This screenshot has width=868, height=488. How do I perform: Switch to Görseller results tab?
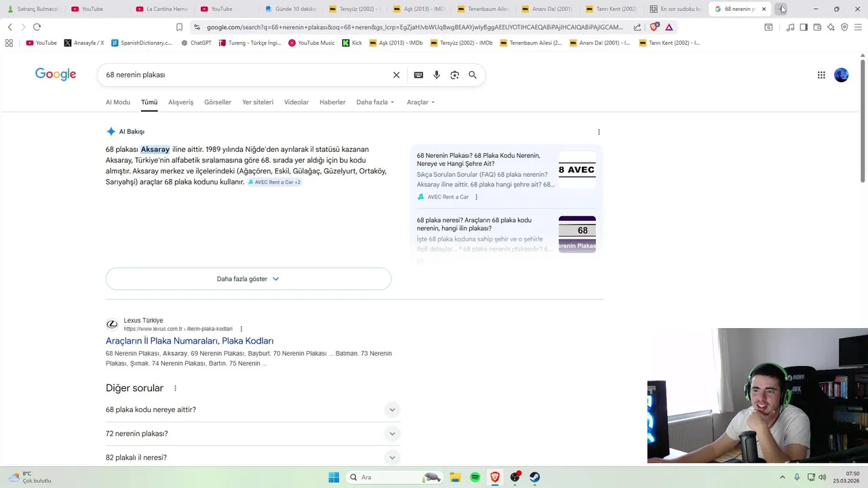pos(218,102)
